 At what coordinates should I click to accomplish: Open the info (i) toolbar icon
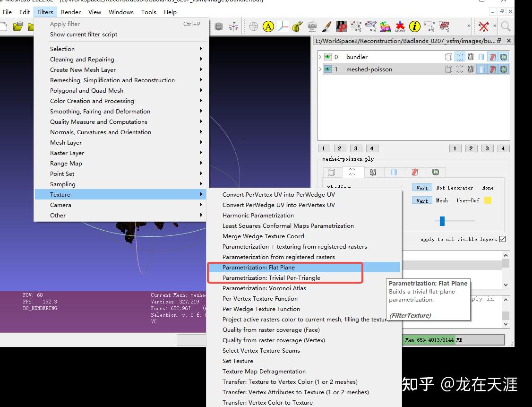(x=413, y=27)
